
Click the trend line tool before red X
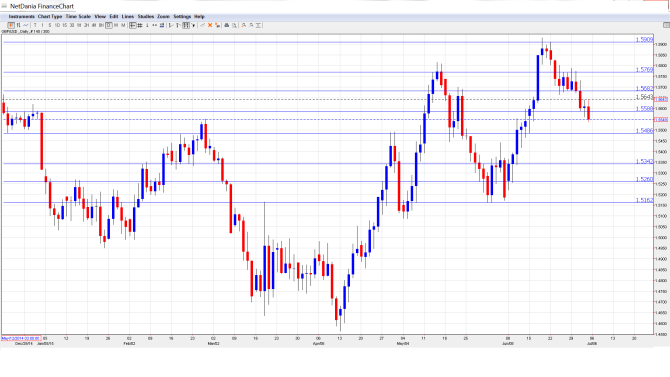[x=203, y=25]
